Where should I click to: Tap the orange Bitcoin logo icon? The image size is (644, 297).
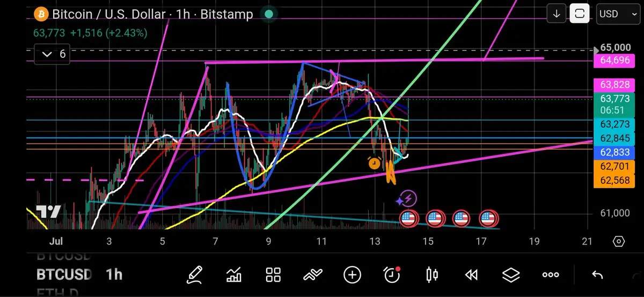(41, 14)
